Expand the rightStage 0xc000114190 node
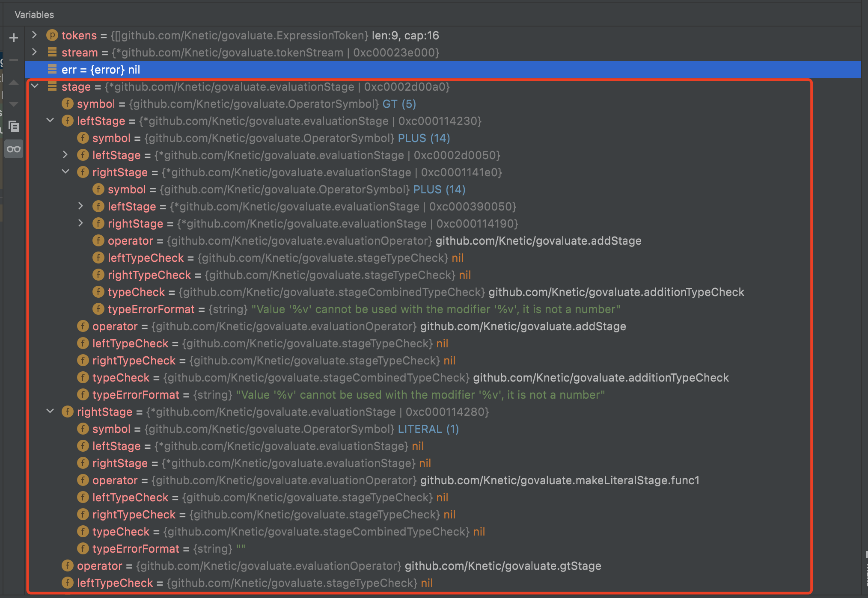Screen dimensions: 868x598 (81, 223)
